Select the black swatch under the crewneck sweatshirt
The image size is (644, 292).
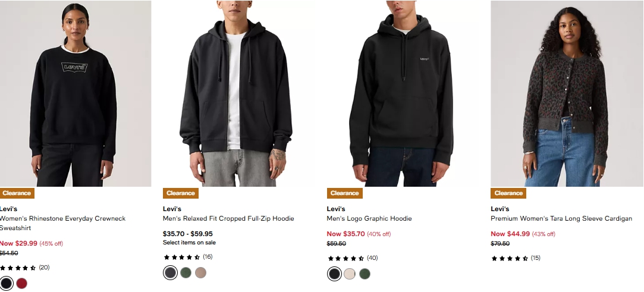coord(6,283)
